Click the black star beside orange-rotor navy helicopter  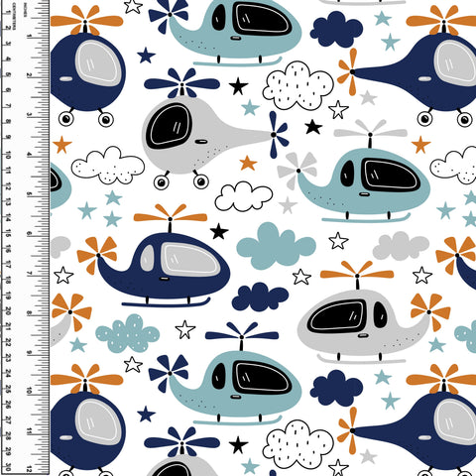[x=219, y=232]
